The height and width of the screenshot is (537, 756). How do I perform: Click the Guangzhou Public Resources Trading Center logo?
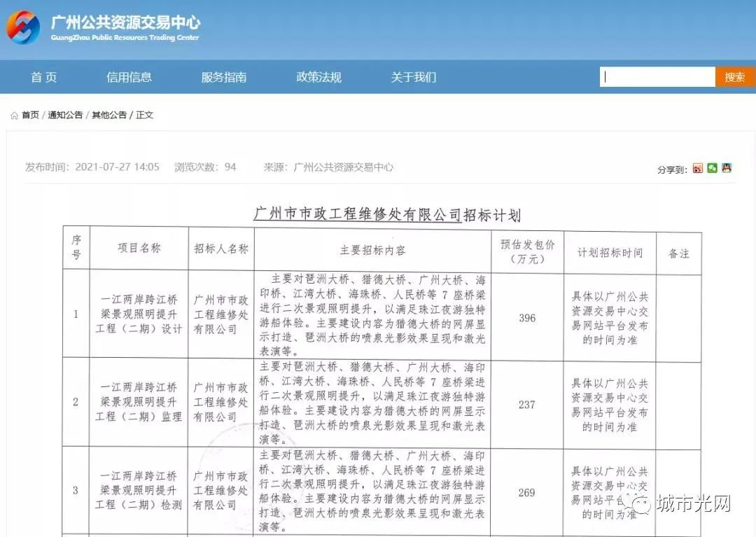coord(23,28)
